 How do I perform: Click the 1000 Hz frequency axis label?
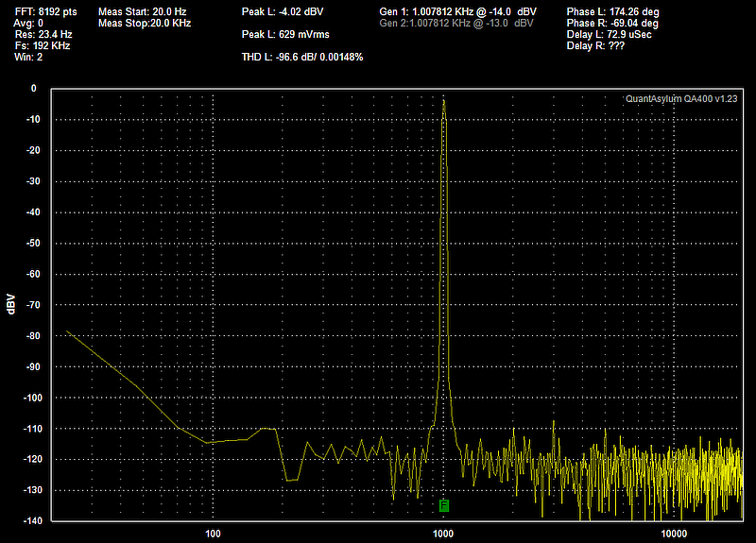443,534
